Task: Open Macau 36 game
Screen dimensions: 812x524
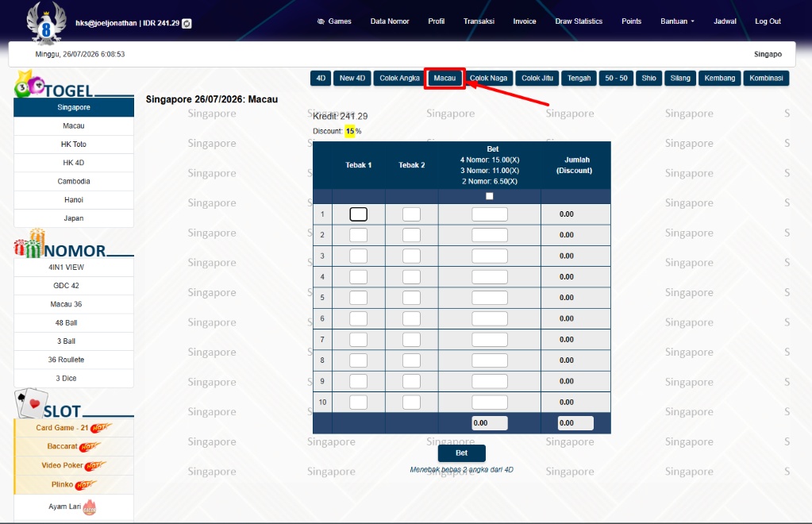Action: click(74, 304)
